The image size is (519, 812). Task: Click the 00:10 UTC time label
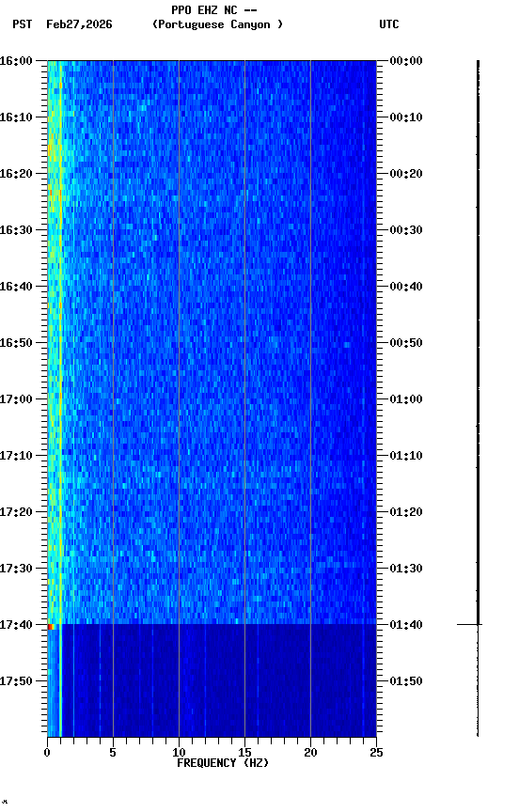coord(406,117)
